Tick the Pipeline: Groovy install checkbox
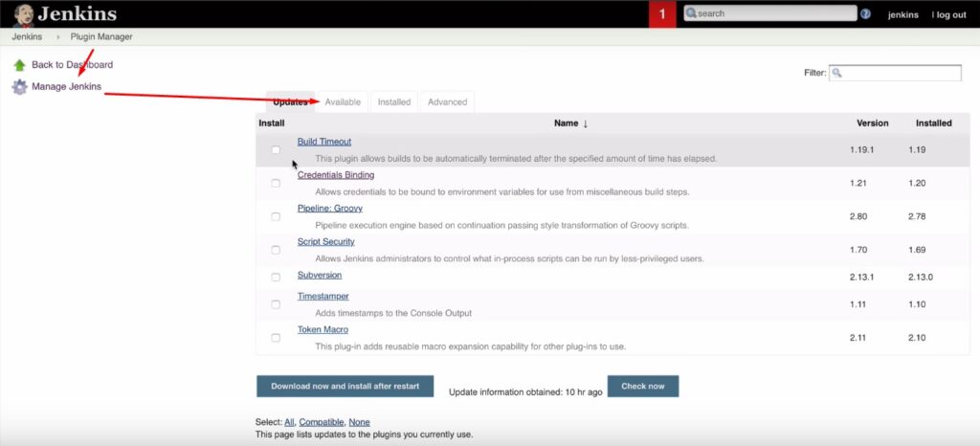 coord(276,216)
